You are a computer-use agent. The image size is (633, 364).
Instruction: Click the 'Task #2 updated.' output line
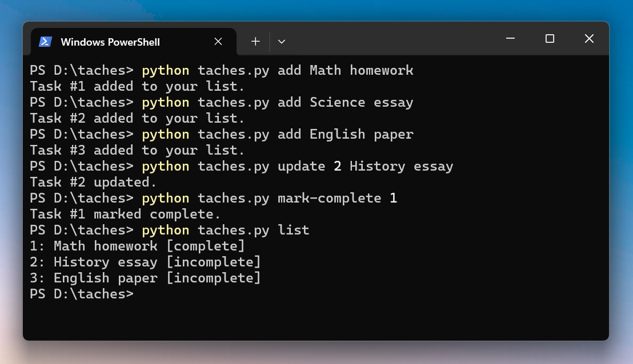pyautogui.click(x=93, y=182)
